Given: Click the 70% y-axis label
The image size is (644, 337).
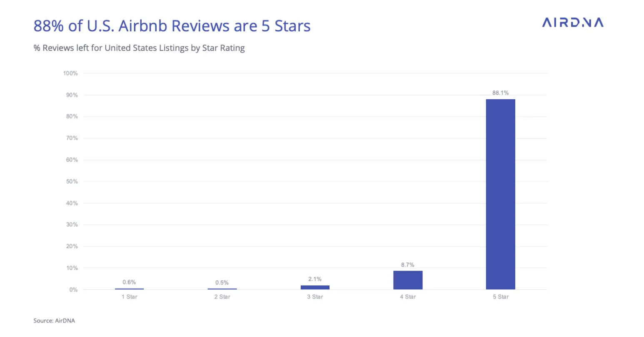Looking at the screenshot, I should click(72, 138).
